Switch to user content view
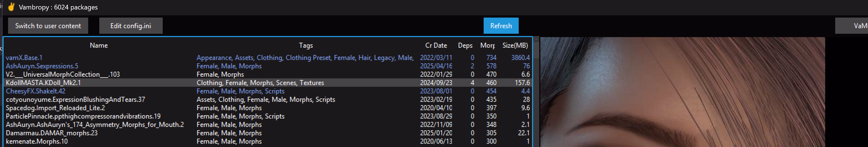 point(48,26)
